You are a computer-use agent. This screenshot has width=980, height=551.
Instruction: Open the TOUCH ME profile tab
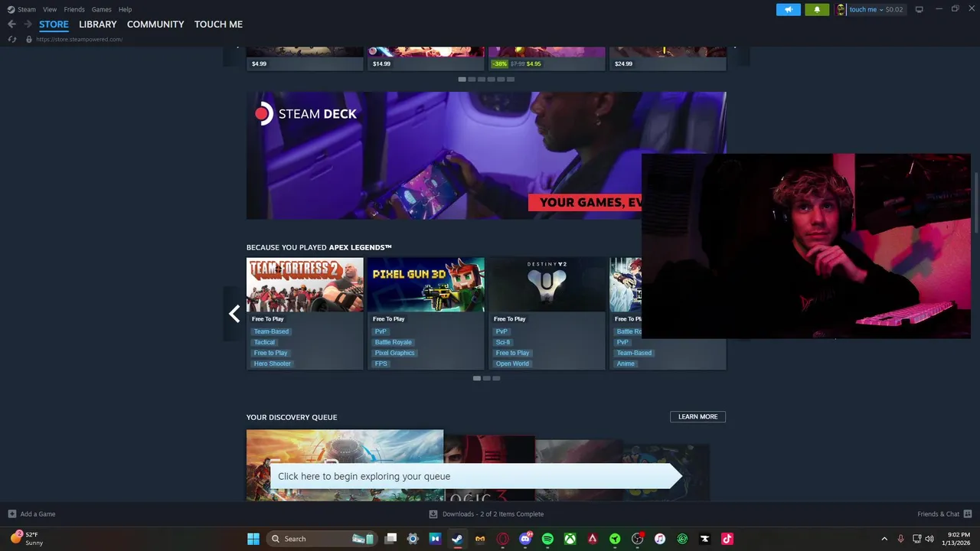(x=218, y=24)
